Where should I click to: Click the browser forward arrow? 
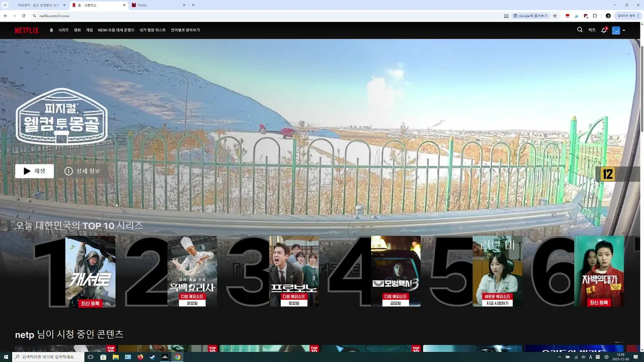tap(15, 16)
